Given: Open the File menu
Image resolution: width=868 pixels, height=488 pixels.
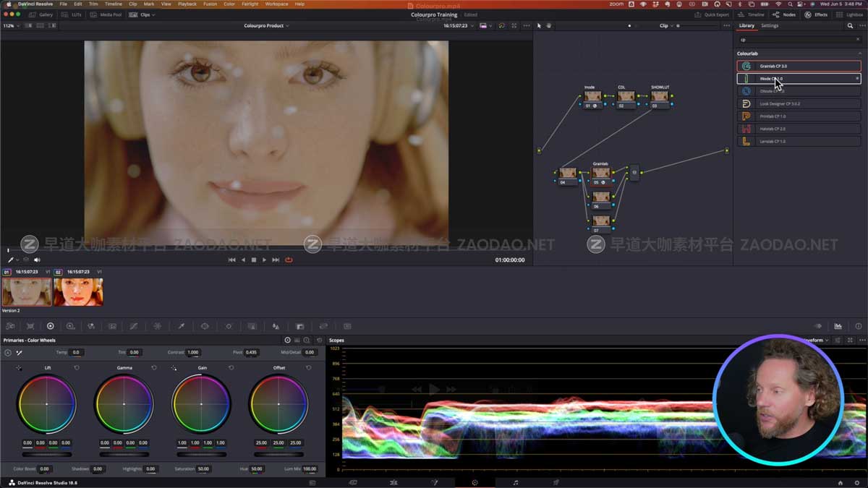Looking at the screenshot, I should 64,4.
